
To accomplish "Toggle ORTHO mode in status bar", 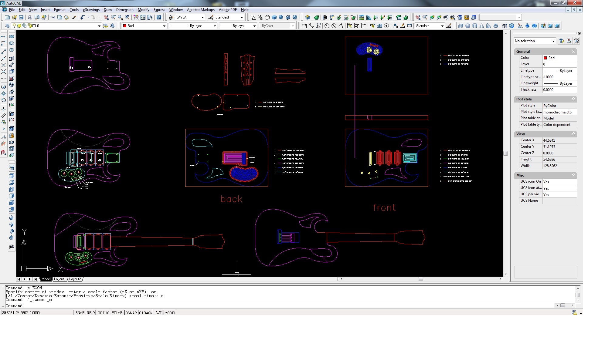I will [104, 313].
